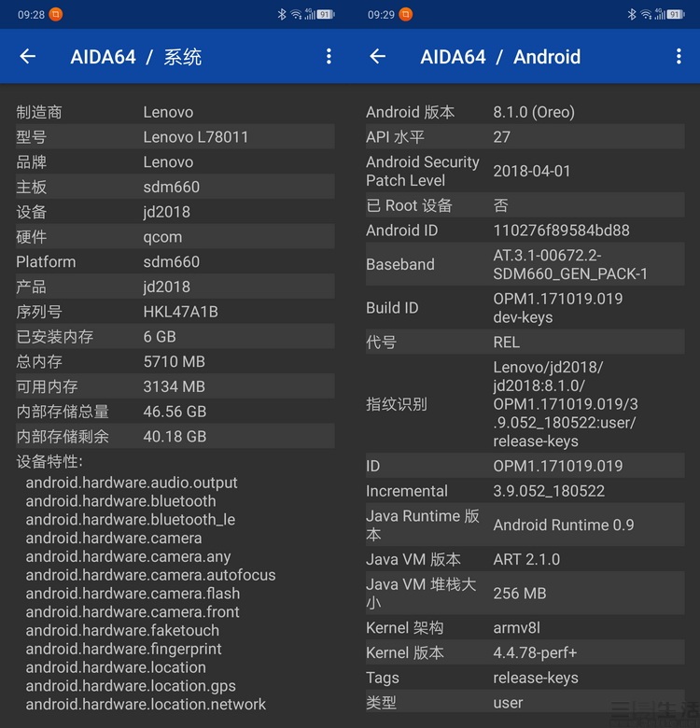Select android.hardware.fingerprint feature entry
The image size is (700, 728).
pyautogui.click(x=124, y=649)
